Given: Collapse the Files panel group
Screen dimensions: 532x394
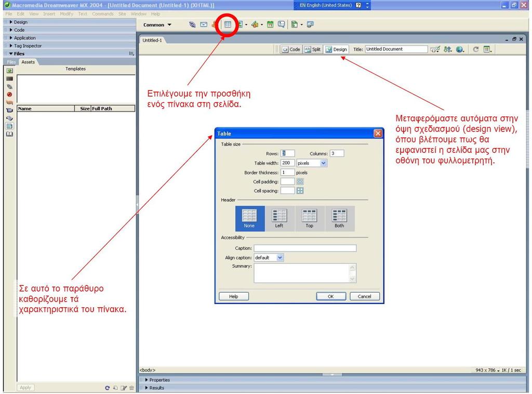Looking at the screenshot, I should point(17,54).
